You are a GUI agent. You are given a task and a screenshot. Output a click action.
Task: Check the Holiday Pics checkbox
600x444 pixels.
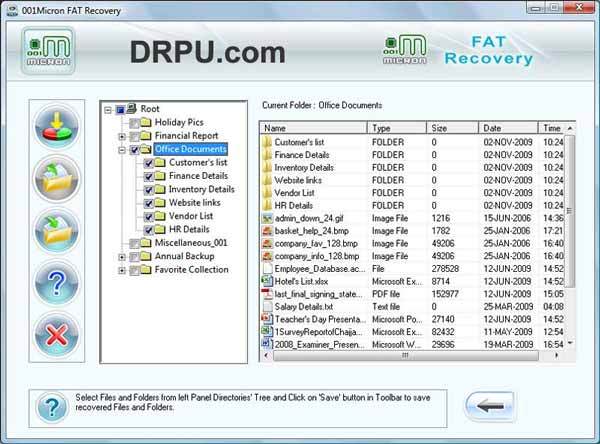134,124
